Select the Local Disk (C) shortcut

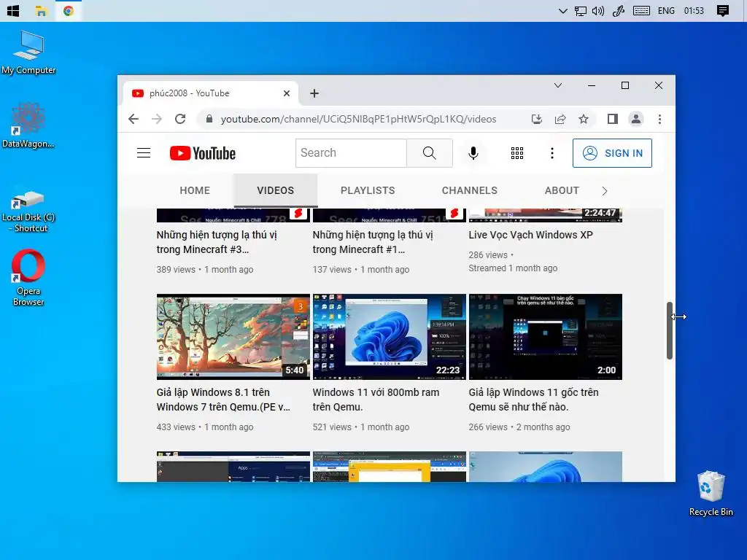pos(28,211)
